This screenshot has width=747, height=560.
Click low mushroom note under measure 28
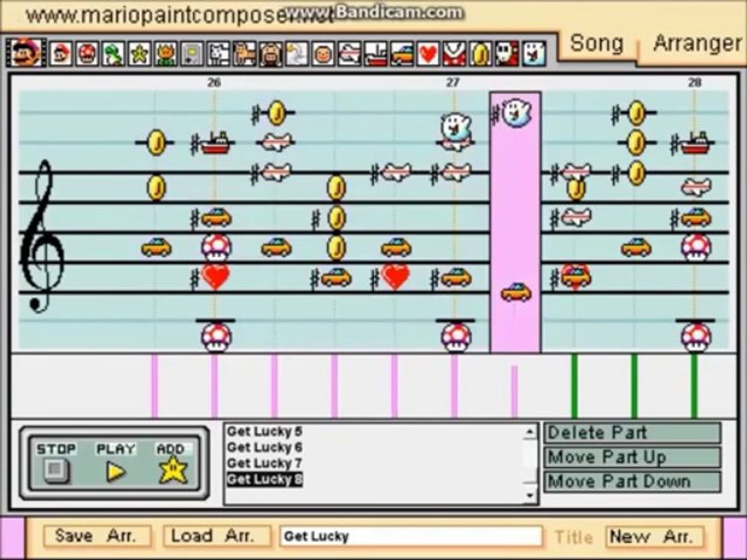[696, 337]
